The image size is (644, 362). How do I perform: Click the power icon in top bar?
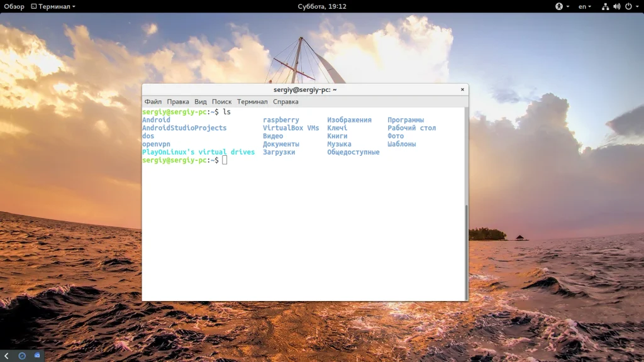[628, 6]
